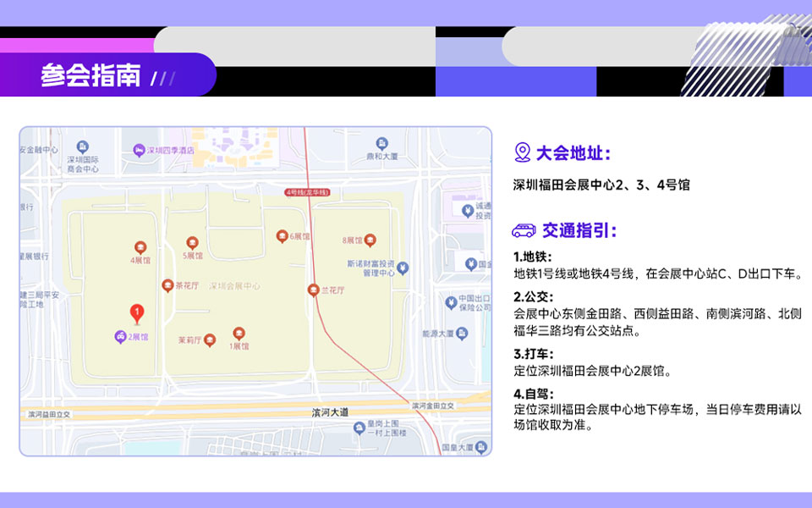Click the 鼎和大厦 building icon
The image size is (812, 508).
pyautogui.click(x=382, y=143)
